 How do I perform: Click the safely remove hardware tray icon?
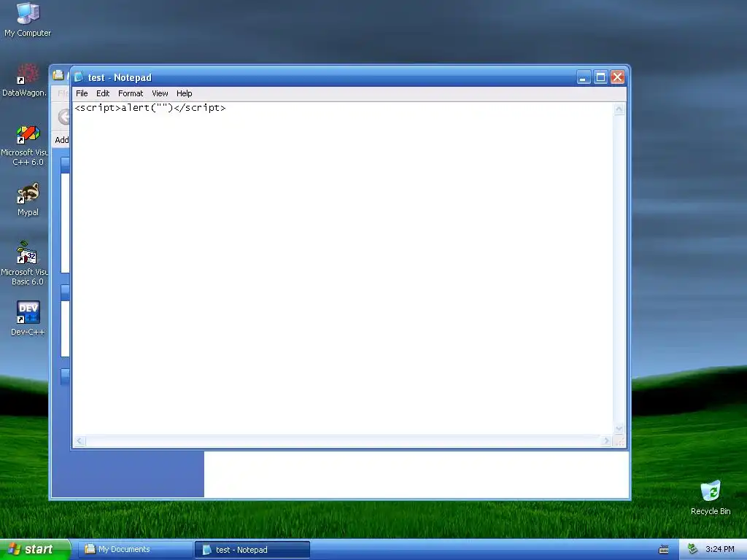pyautogui.click(x=693, y=549)
